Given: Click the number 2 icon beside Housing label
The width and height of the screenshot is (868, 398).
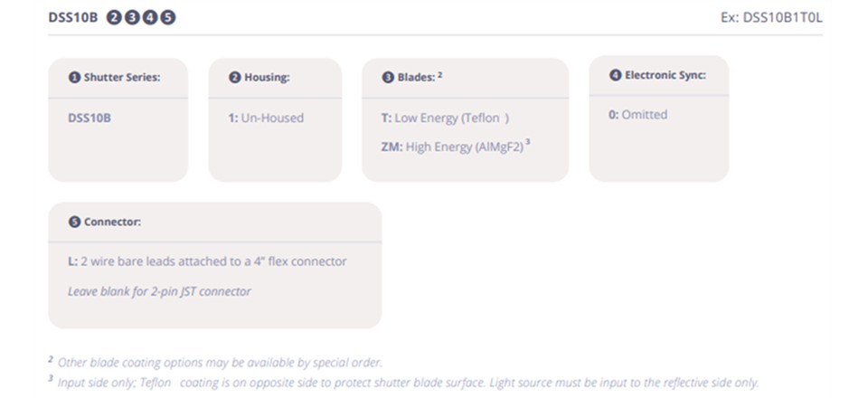Looking at the screenshot, I should (x=235, y=77).
